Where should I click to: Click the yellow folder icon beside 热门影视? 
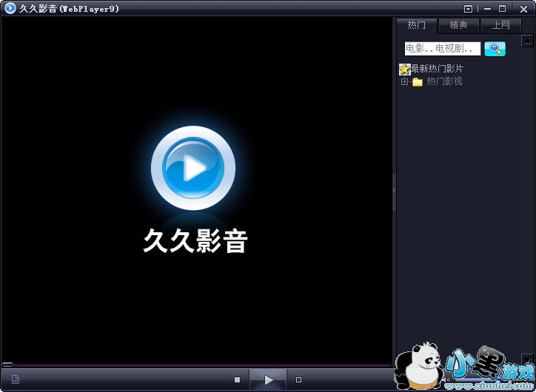coord(418,82)
